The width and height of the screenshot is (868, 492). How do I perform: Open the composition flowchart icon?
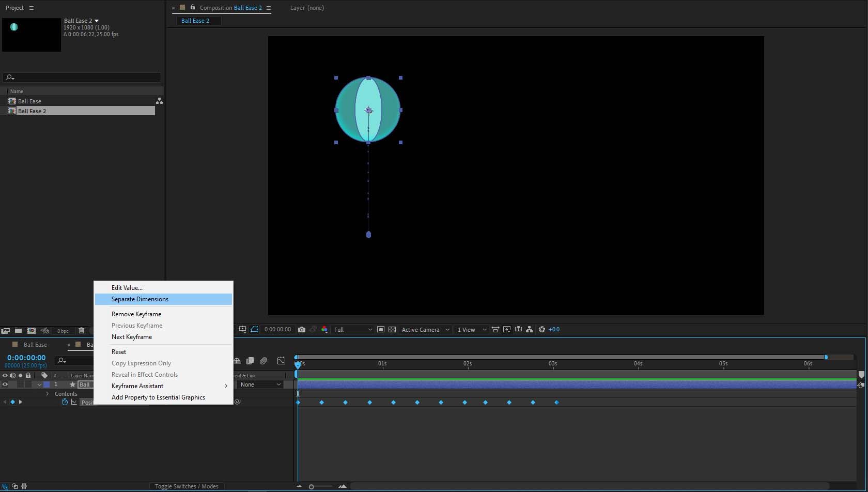(x=529, y=330)
